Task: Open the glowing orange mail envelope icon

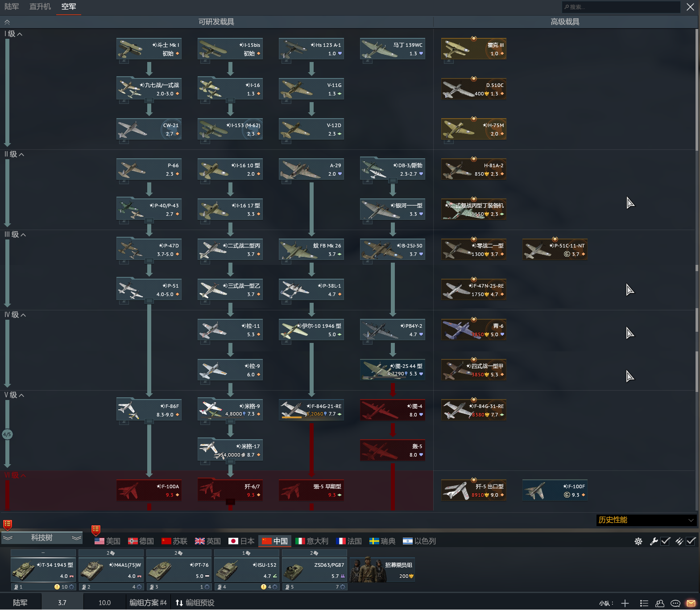Action: [x=691, y=603]
